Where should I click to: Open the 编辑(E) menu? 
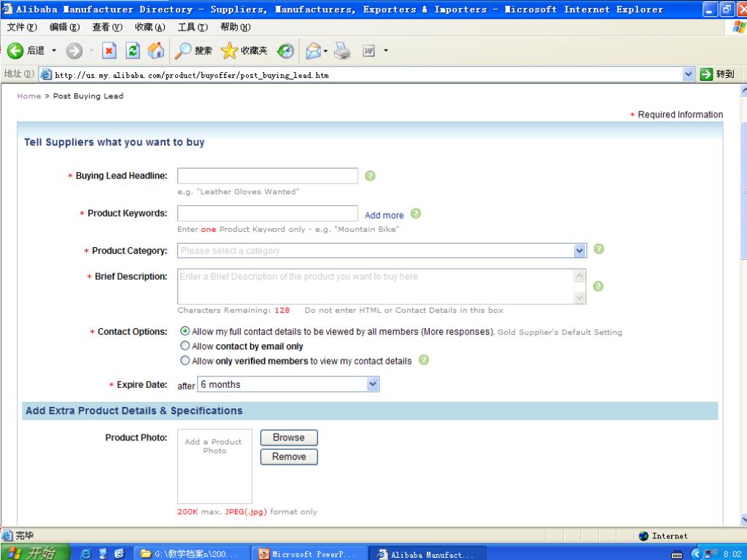click(65, 27)
